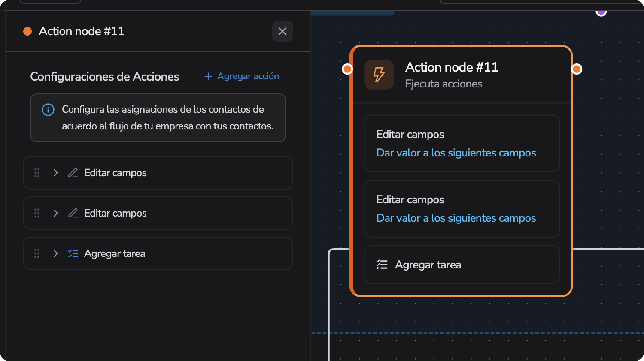Viewport: 644px width, 361px height.
Task: Click the pencil icon of the first Editar campos row
Action: [x=73, y=173]
